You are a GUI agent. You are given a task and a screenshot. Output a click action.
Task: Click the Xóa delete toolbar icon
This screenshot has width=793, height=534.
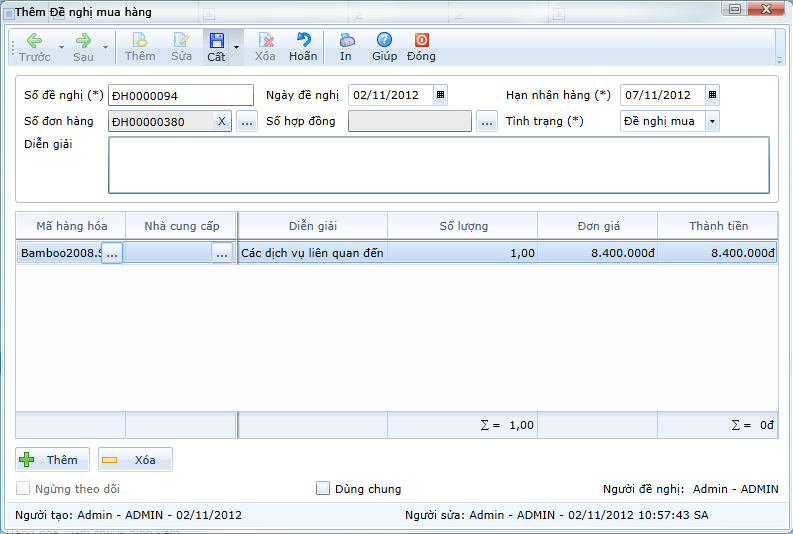[x=265, y=41]
